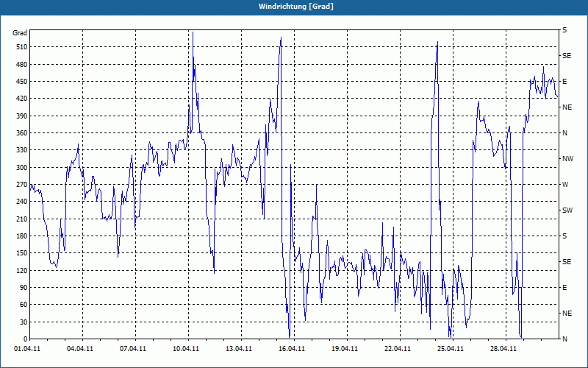
Task: Select the y-axis value 210
Action: click(x=23, y=219)
